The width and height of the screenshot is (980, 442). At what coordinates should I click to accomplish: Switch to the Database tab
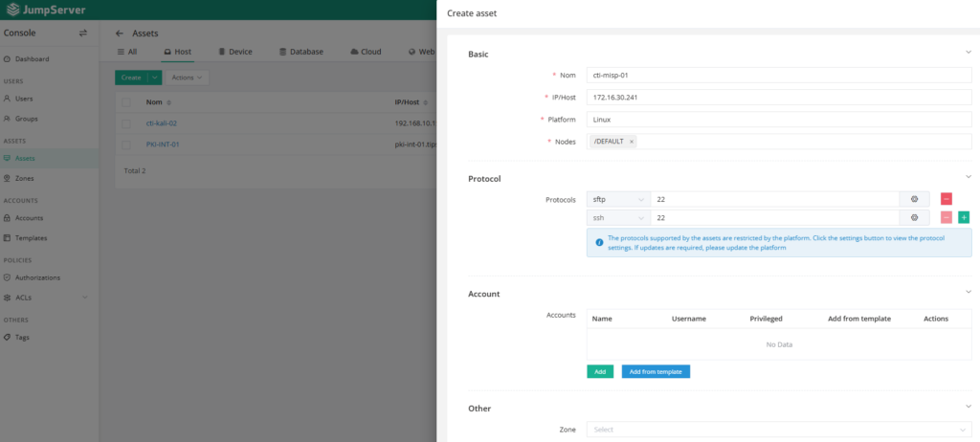tap(300, 52)
